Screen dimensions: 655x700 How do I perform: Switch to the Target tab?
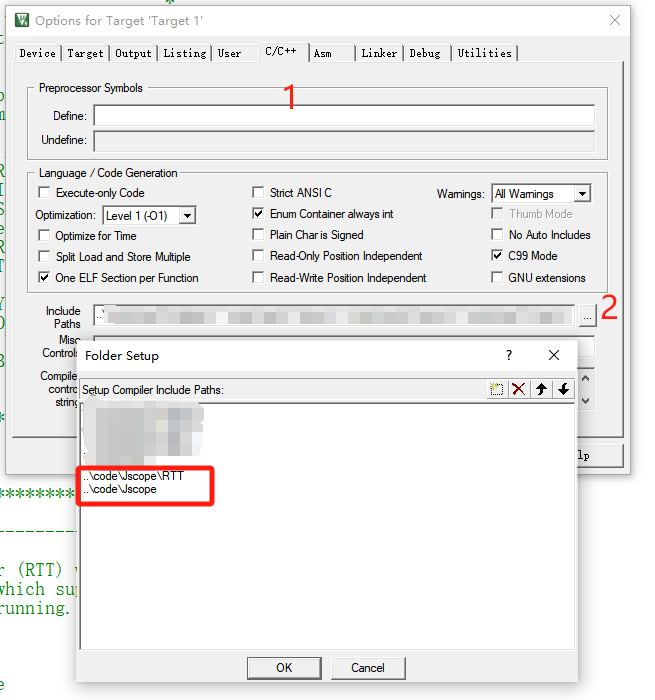click(x=85, y=53)
